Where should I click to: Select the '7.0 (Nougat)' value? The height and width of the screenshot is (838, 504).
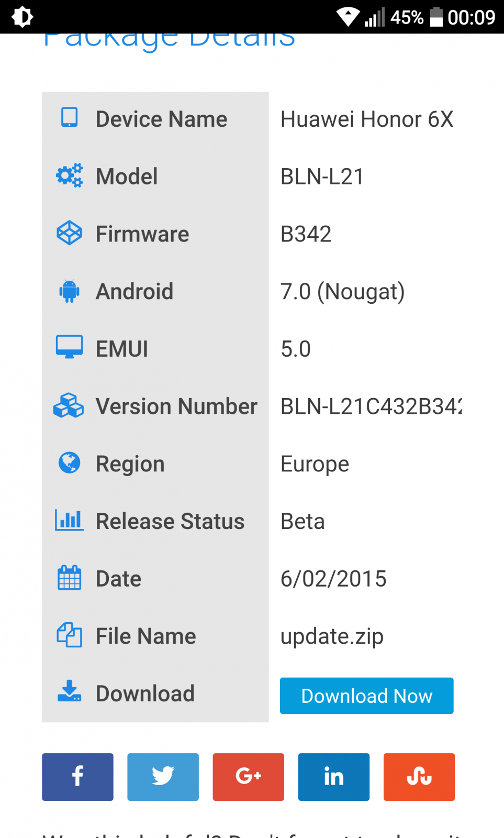343,292
